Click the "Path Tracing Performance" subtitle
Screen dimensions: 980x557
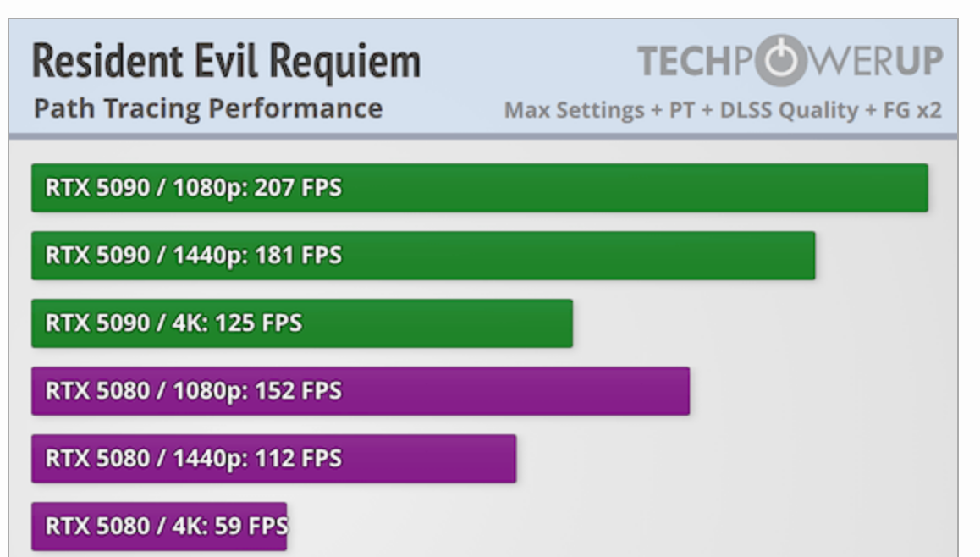pos(207,108)
